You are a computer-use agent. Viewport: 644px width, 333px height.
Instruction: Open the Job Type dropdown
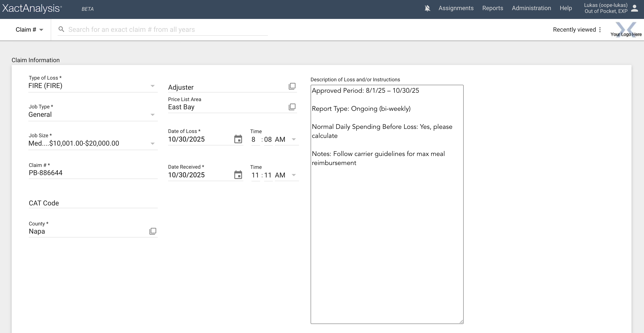tap(153, 115)
